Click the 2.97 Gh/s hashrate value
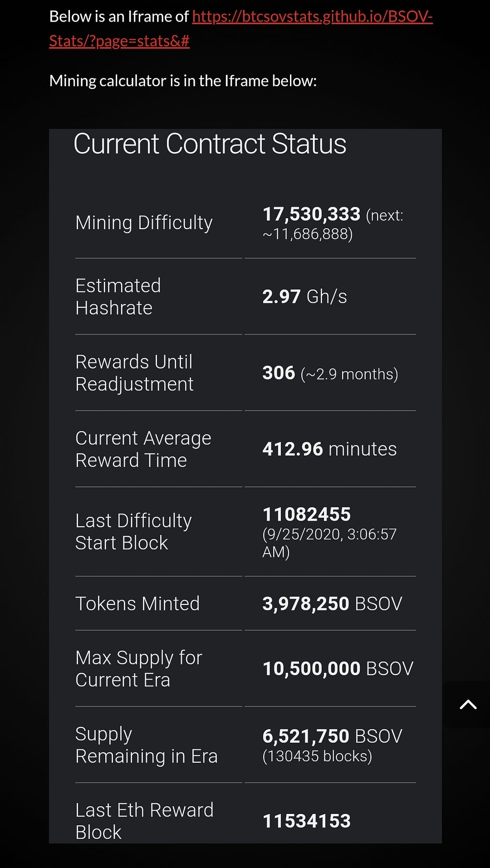This screenshot has height=868, width=490. pos(305,297)
